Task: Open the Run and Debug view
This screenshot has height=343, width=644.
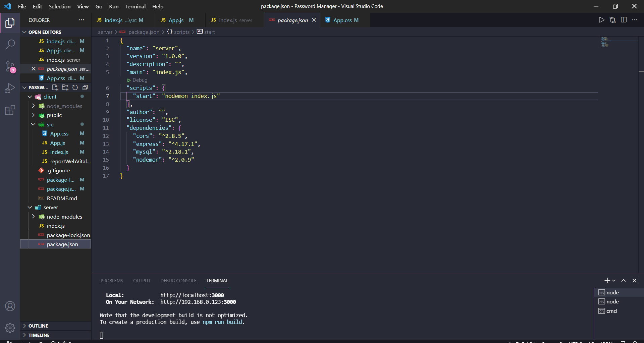Action: coord(10,88)
